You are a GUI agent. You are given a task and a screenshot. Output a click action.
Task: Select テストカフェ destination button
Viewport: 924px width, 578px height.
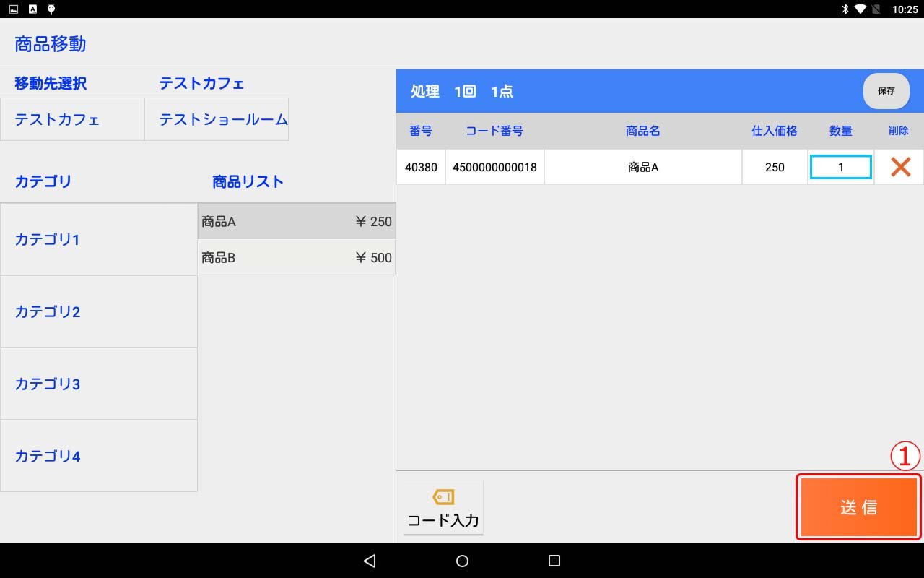click(72, 119)
